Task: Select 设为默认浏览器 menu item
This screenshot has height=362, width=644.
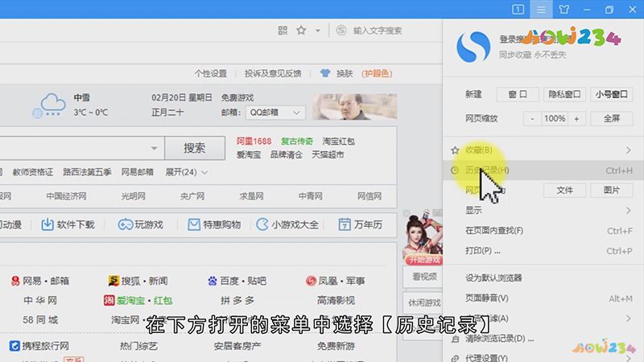Action: [x=543, y=278]
